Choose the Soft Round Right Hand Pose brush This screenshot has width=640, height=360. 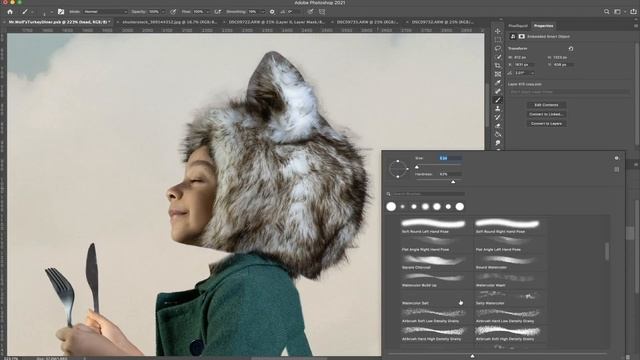507,226
